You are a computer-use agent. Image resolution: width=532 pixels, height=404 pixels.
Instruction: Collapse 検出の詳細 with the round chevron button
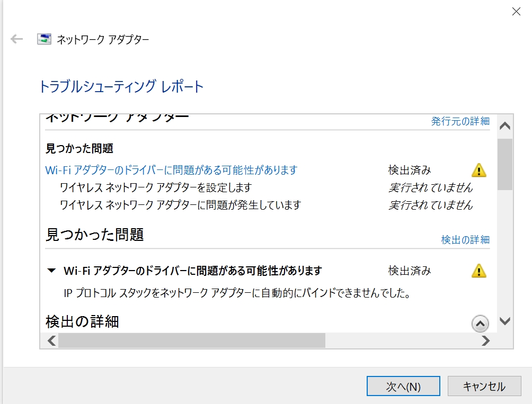pyautogui.click(x=480, y=322)
